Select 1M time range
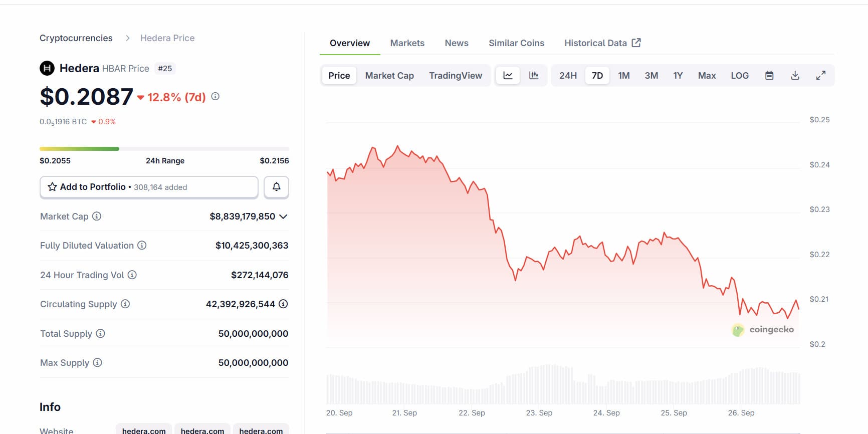 [x=624, y=76]
